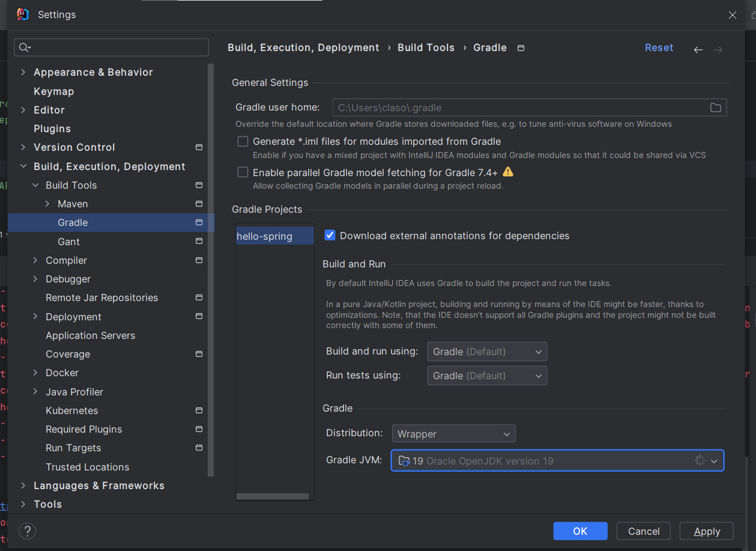Click the back arrow navigation icon
Viewport: 756px width, 551px height.
[698, 50]
